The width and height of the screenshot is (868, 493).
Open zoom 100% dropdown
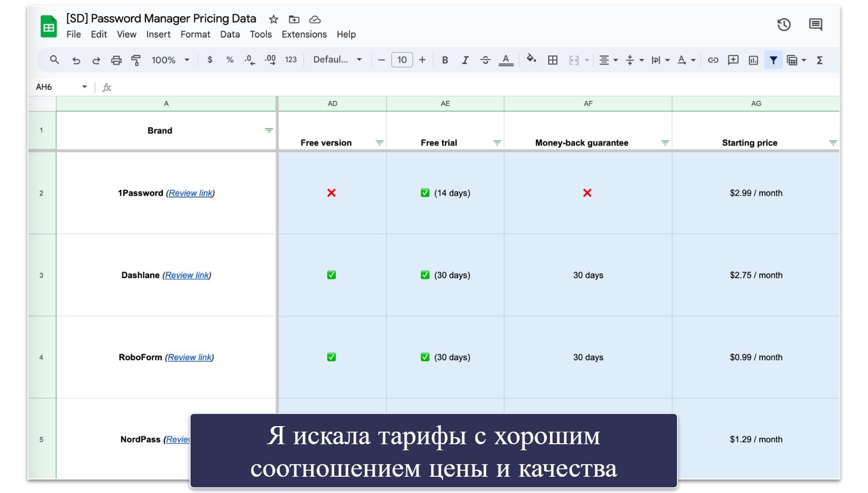pos(171,60)
